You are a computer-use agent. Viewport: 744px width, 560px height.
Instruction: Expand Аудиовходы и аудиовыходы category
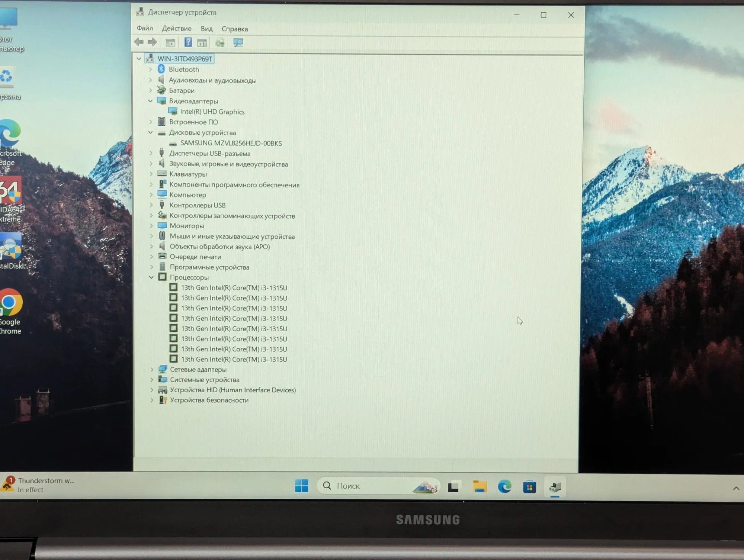(x=150, y=80)
